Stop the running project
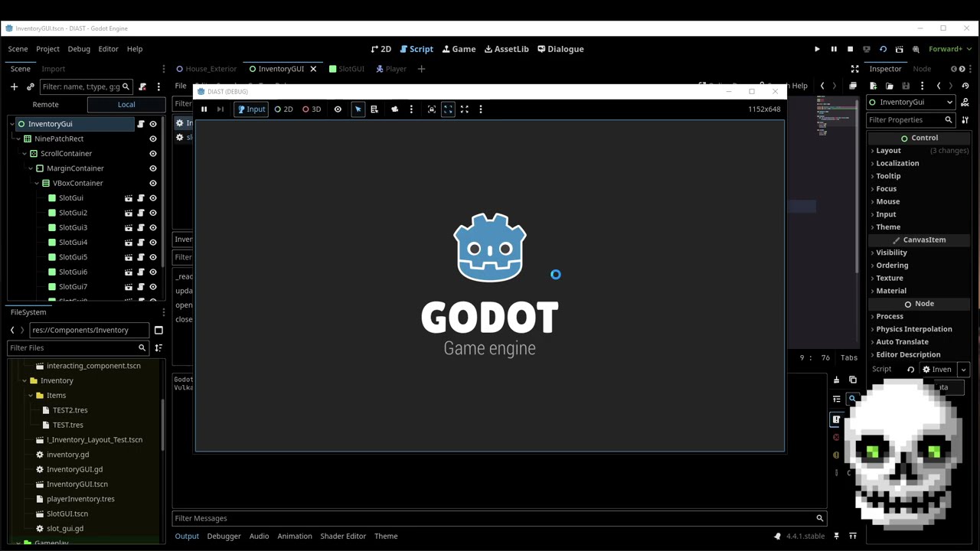Screen dimensions: 980x551 click(850, 49)
